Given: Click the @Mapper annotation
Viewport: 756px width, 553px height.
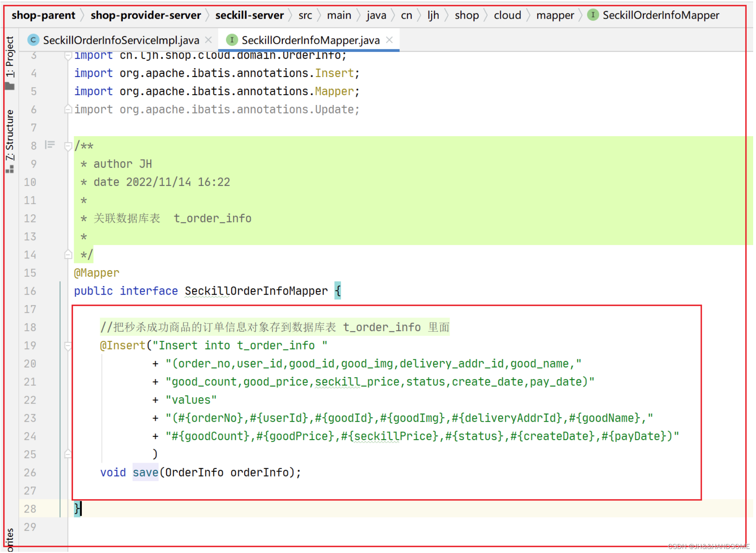Looking at the screenshot, I should tap(97, 273).
